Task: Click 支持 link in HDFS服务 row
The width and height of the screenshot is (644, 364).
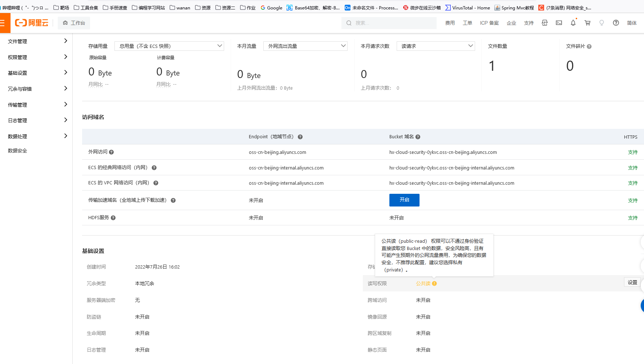Action: (x=633, y=218)
